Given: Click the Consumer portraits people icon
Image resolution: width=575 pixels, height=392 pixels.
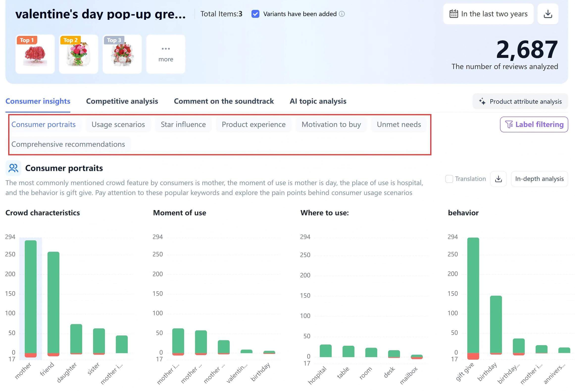Looking at the screenshot, I should [x=13, y=168].
